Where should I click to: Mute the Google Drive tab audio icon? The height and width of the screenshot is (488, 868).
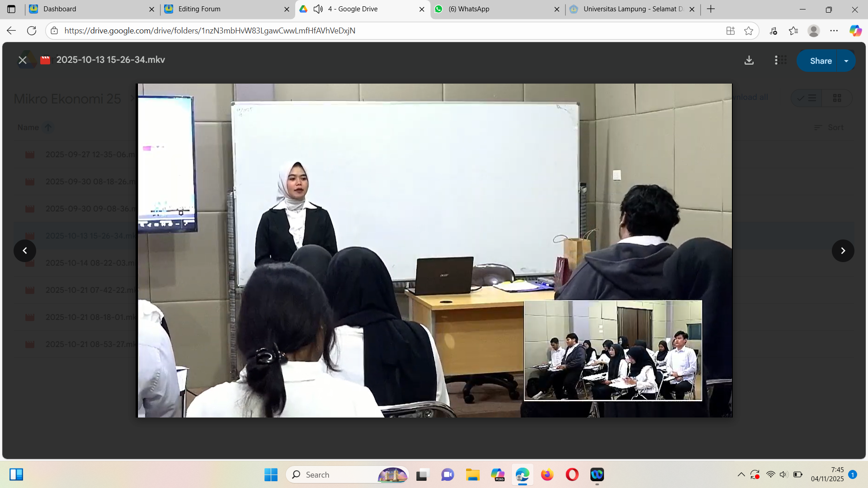point(318,9)
